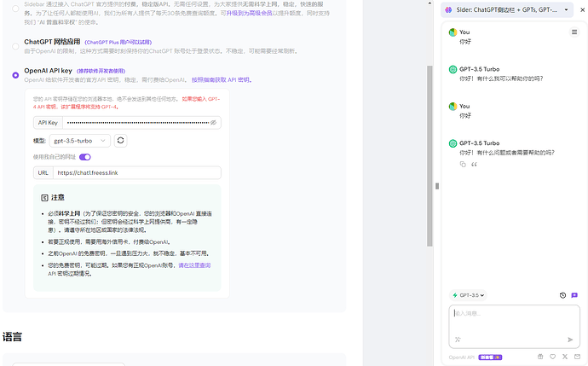Screen dimensions: 588x366
Task: Click the 注意 note icon
Action: click(x=44, y=198)
